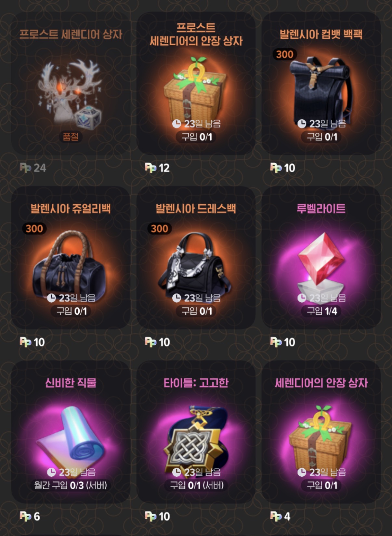This screenshot has width=392, height=536.
Task: Click the 품절 sold-out label
Action: pos(71,137)
